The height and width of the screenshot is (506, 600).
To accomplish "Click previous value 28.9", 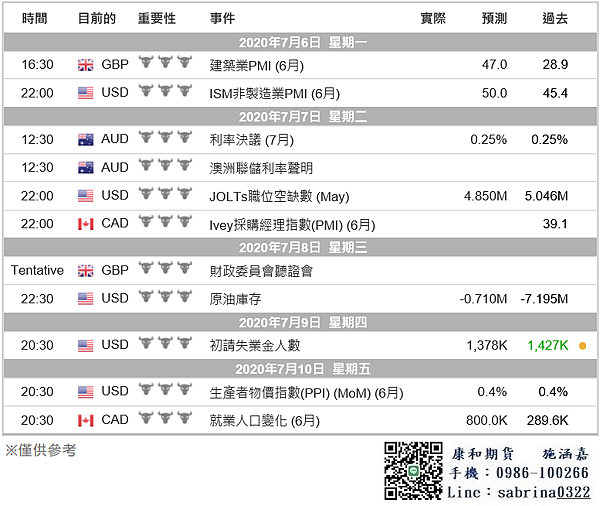I will coord(555,64).
